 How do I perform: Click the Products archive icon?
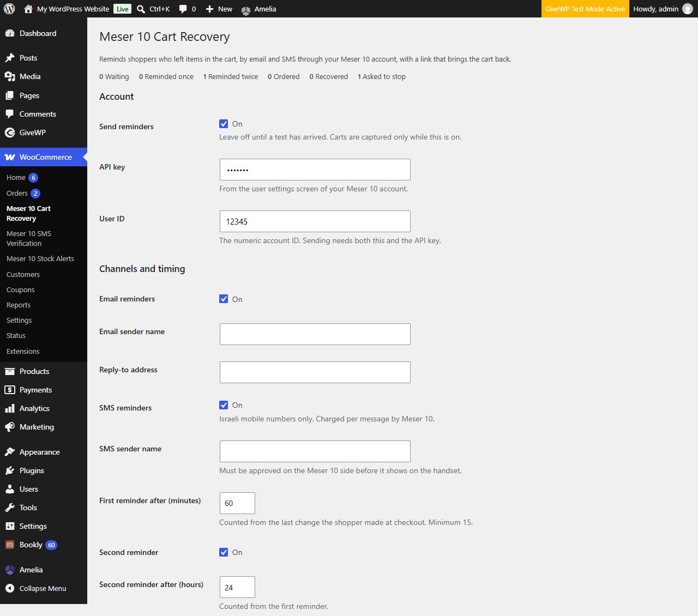point(10,371)
